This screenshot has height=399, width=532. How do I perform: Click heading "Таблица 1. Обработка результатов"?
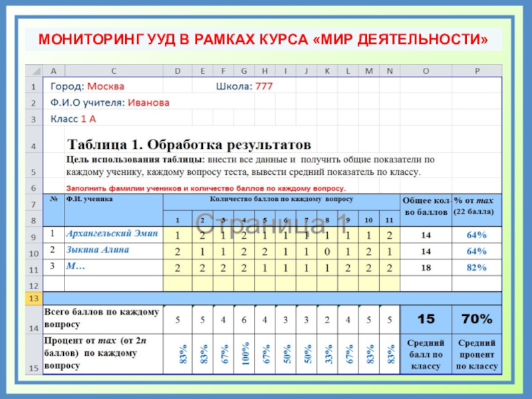click(189, 144)
